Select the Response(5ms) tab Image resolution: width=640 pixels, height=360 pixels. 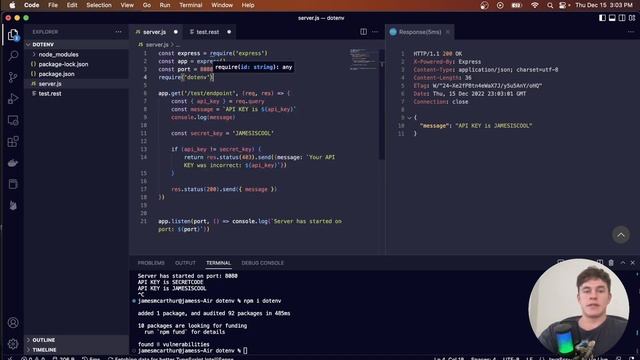420,32
